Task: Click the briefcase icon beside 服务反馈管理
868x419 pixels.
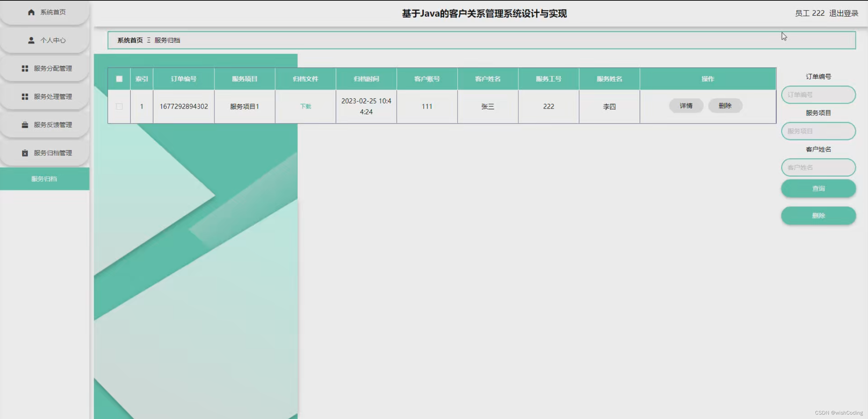Action: coord(25,125)
